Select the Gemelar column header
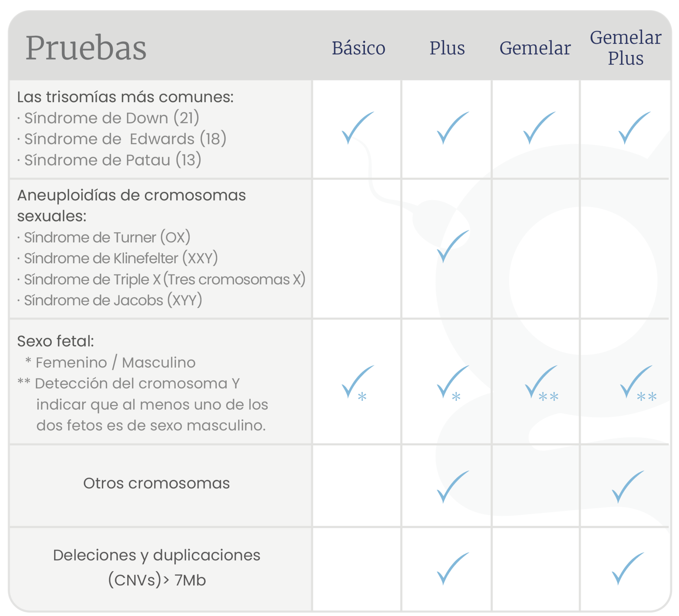The image size is (679, 616). pyautogui.click(x=535, y=48)
